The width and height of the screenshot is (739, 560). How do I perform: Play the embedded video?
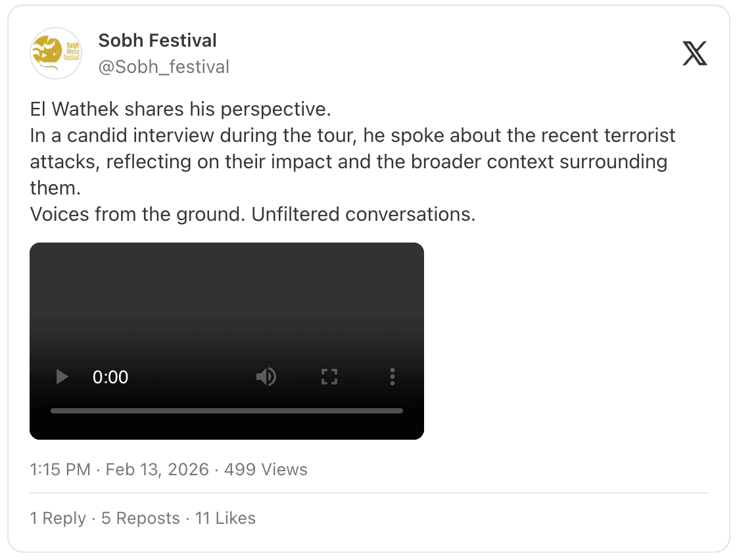[62, 377]
